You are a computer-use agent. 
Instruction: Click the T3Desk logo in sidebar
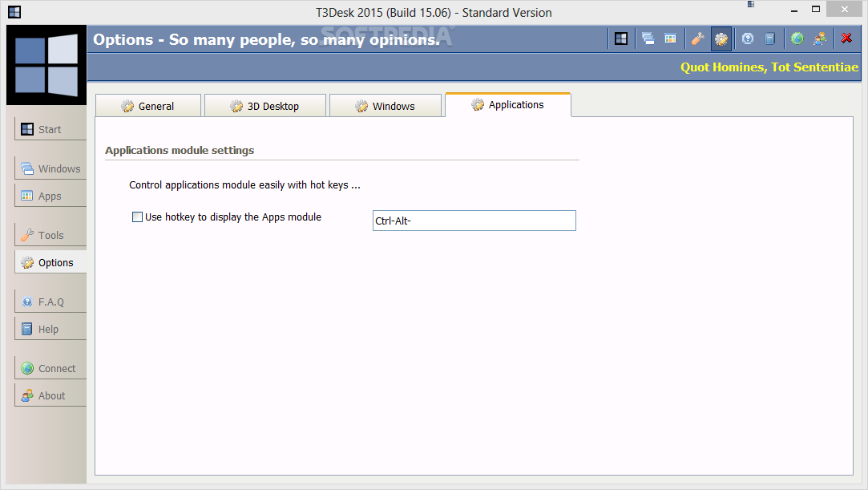(x=46, y=65)
